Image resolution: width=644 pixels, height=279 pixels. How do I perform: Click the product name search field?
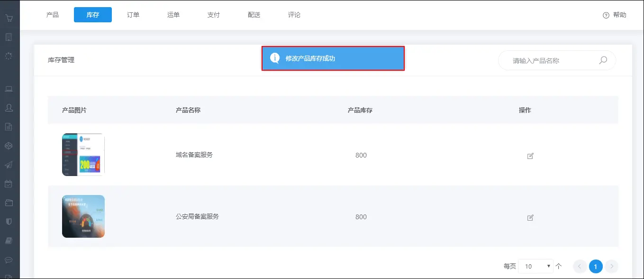[x=550, y=61]
